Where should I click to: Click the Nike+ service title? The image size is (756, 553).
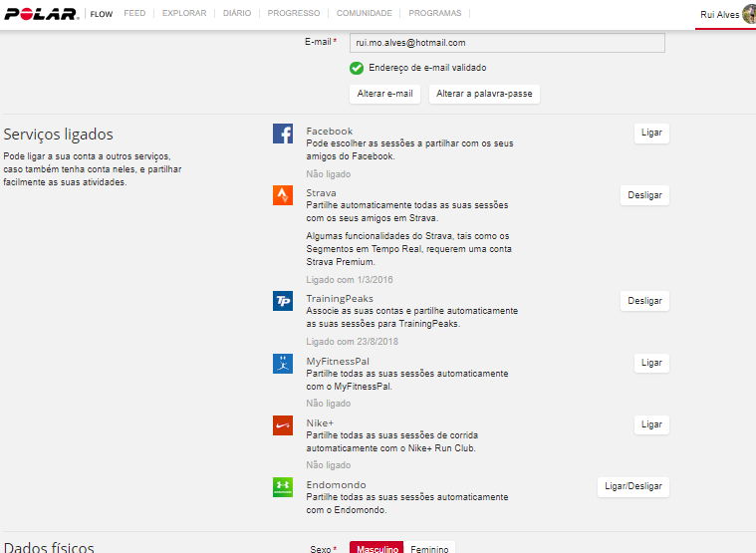click(320, 422)
